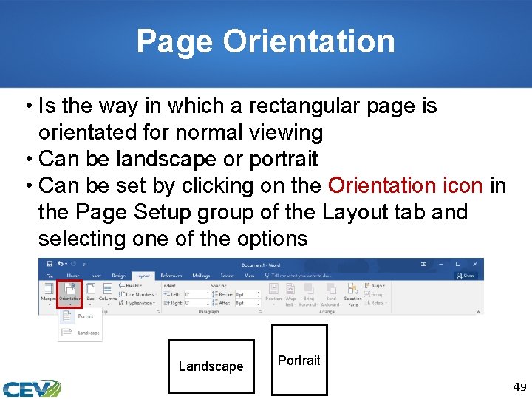Click the Redo icon in the title bar

pos(73,264)
